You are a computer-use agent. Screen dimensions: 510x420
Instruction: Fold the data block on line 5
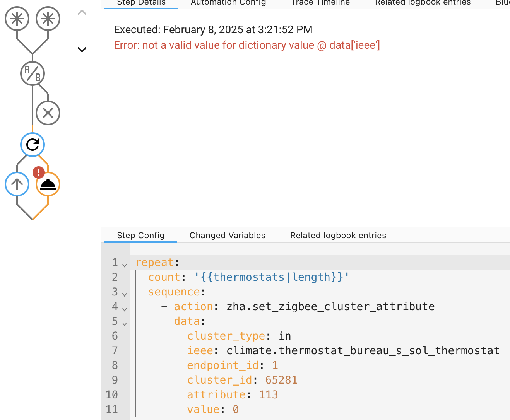pos(125,324)
